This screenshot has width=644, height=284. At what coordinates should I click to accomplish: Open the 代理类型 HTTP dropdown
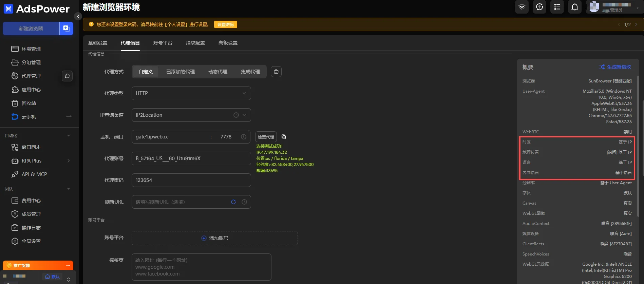coord(191,93)
